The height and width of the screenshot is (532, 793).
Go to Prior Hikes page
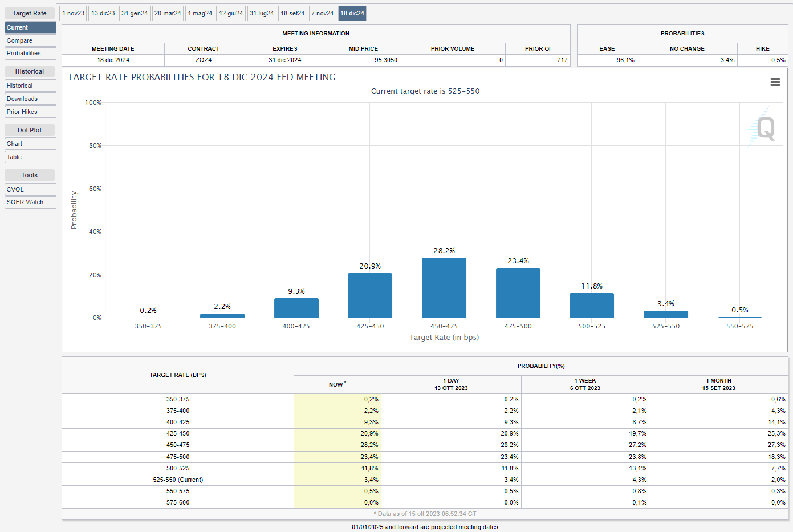pyautogui.click(x=30, y=112)
